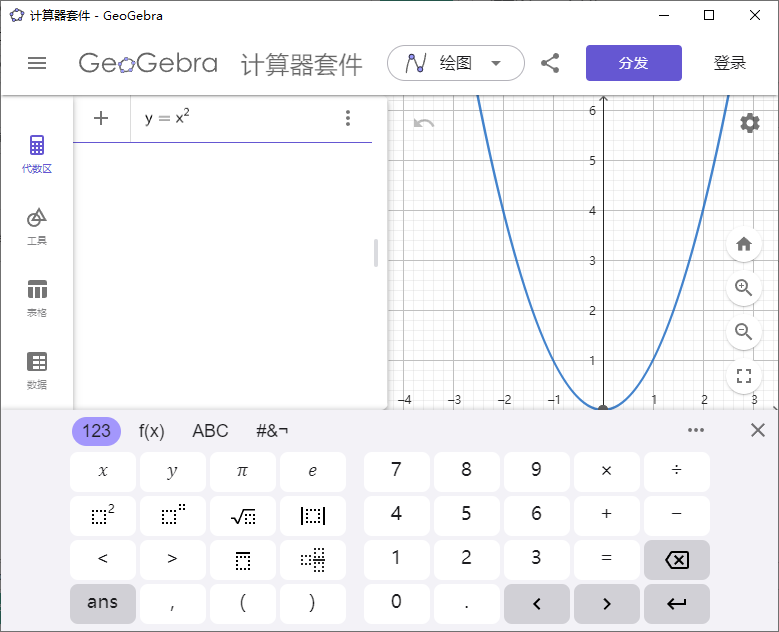Image resolution: width=779 pixels, height=632 pixels.
Task: Tap the number 5 key
Action: pos(467,516)
